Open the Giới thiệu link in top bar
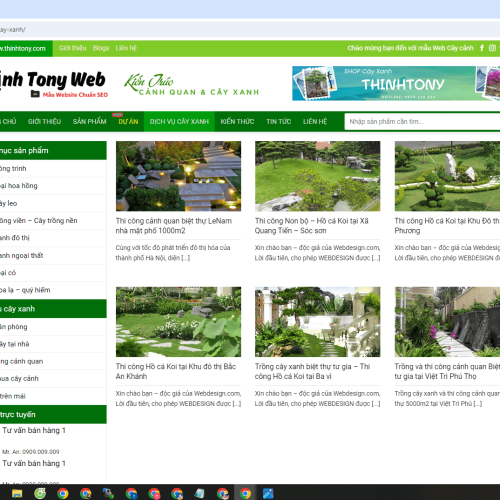This screenshot has width=500, height=500. pos(72,48)
